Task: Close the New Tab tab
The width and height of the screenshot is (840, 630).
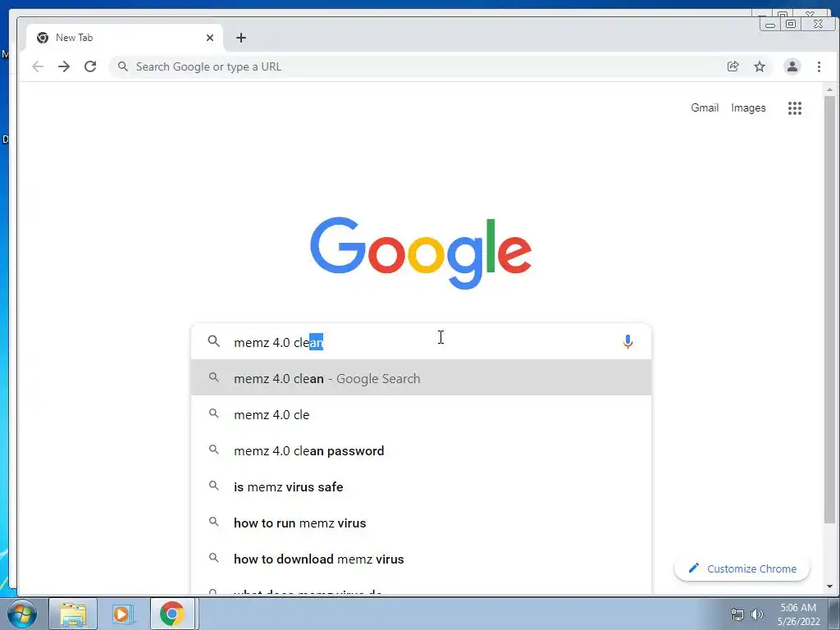Action: click(x=210, y=38)
